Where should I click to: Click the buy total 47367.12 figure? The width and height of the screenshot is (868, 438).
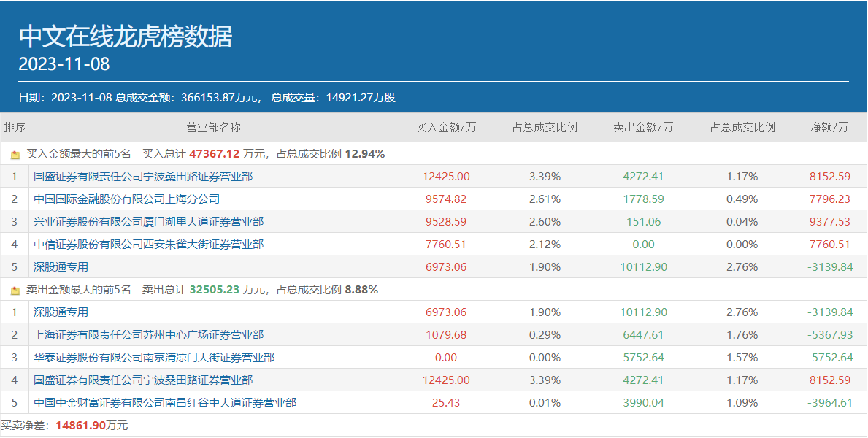214,154
